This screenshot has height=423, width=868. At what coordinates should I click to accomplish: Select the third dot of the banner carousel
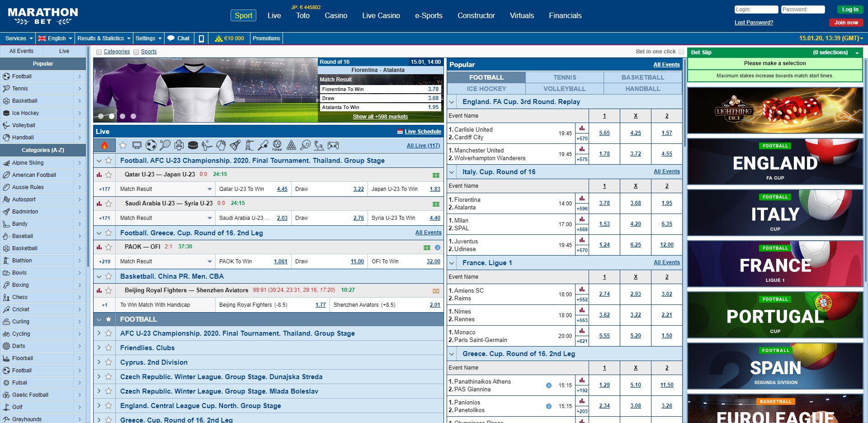(x=123, y=116)
